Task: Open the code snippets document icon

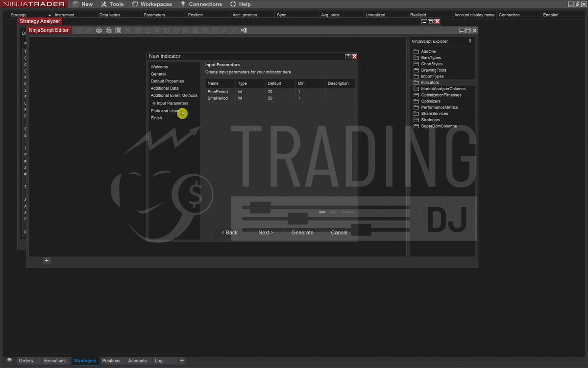Action: pos(118,30)
